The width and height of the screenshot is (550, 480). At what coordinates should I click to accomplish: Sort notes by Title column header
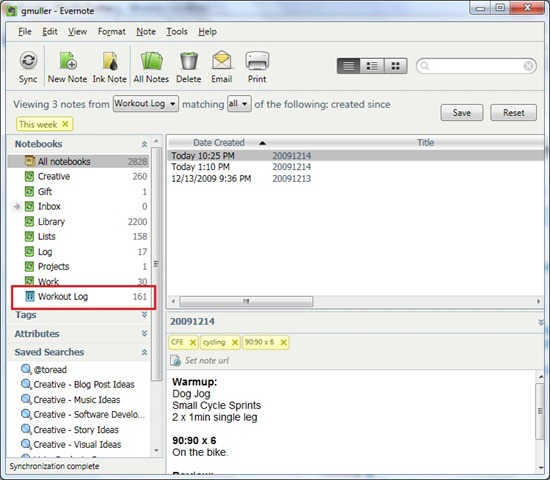pyautogui.click(x=425, y=143)
